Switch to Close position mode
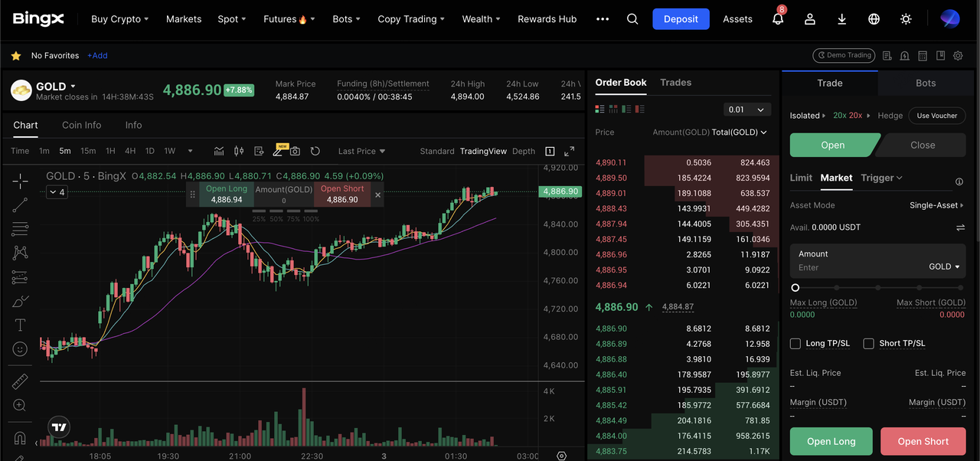The image size is (980, 461). pos(922,145)
